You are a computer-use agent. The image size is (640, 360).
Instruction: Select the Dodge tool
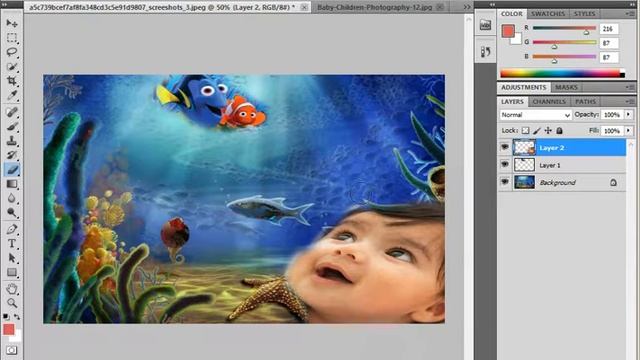tap(12, 213)
